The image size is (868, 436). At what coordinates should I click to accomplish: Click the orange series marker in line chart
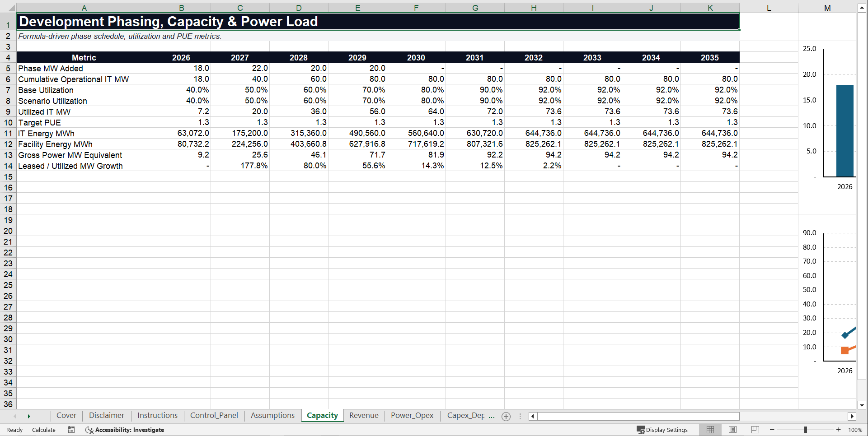click(845, 350)
